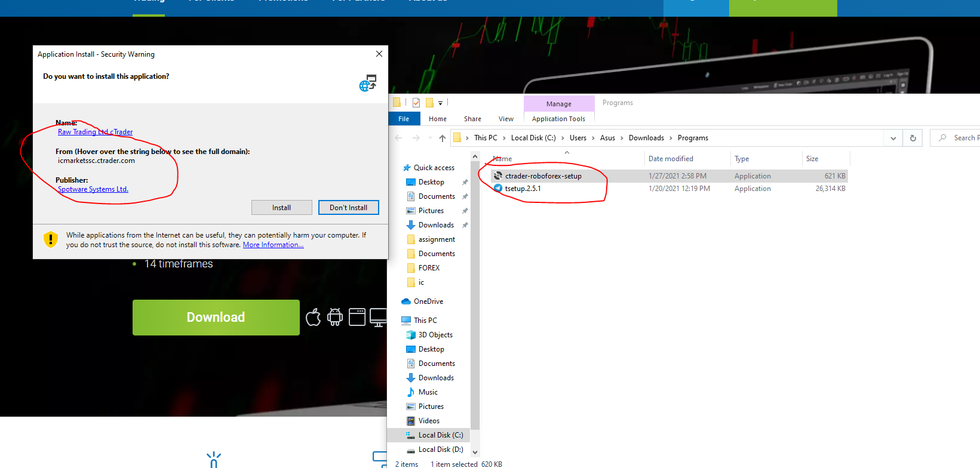Click the OneDrive cloud icon

(x=406, y=301)
